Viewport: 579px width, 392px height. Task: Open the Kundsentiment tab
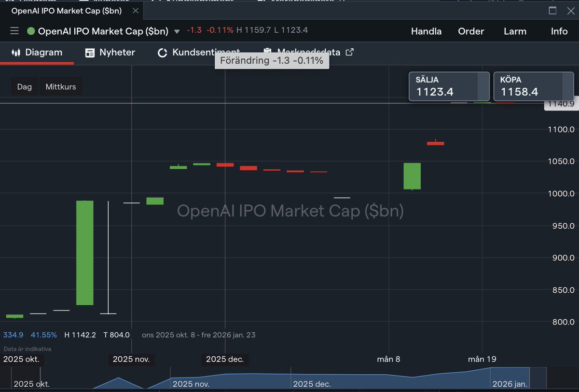[x=199, y=53]
